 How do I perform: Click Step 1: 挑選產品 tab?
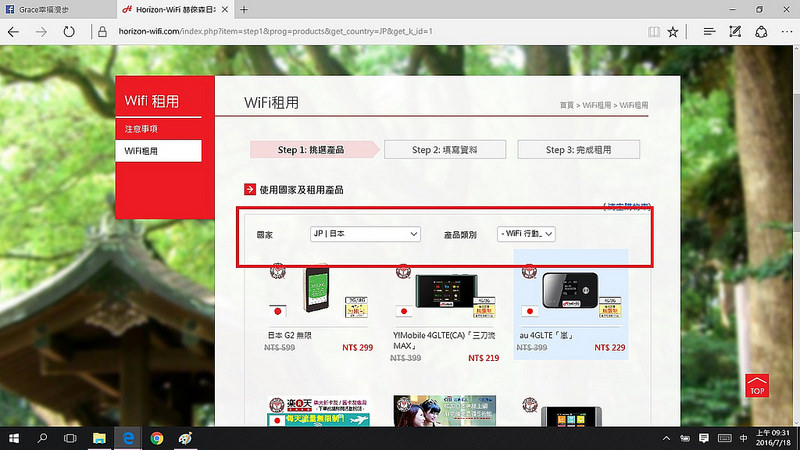tap(315, 149)
